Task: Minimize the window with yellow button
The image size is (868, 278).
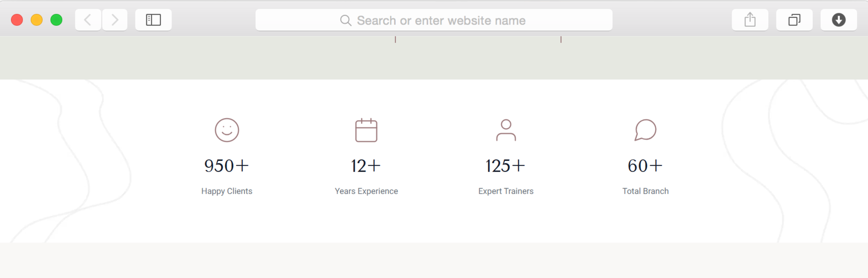Action: click(x=37, y=20)
